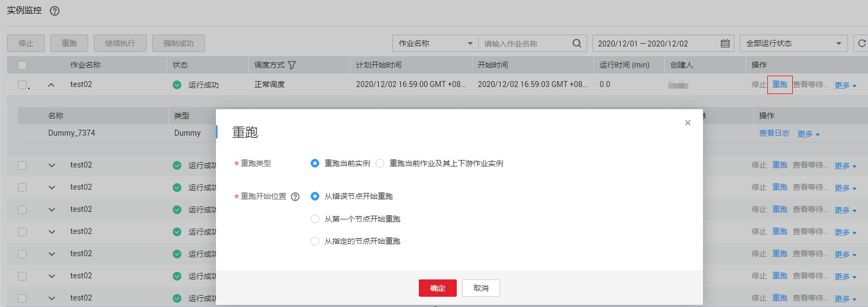Click the refresh icon at top right
The height and width of the screenshot is (307, 868).
862,43
